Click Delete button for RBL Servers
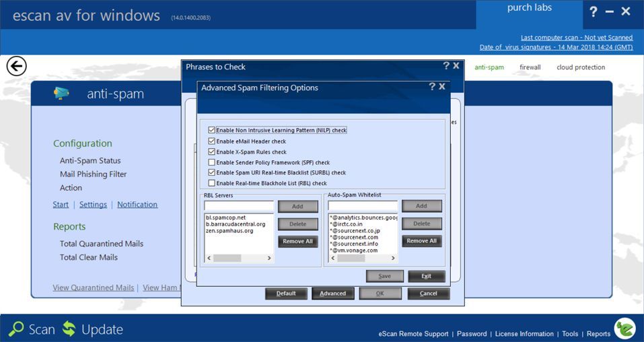The height and width of the screenshot is (342, 644). click(297, 224)
